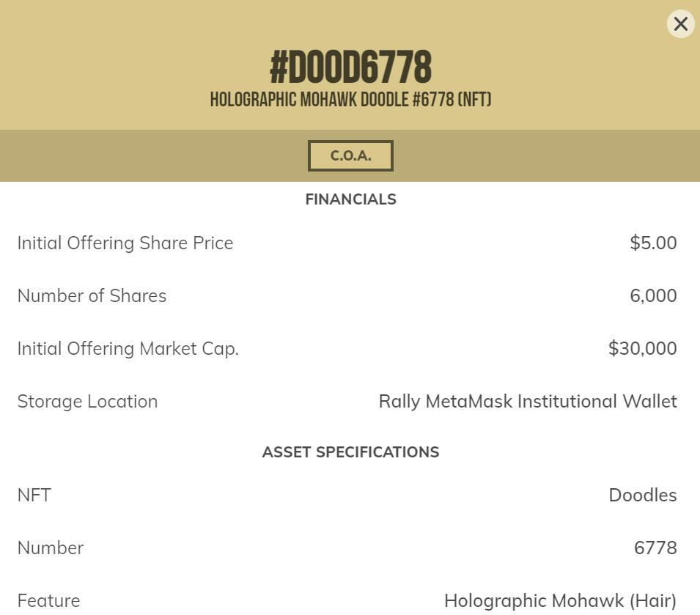Select the Doodles collection value
This screenshot has width=700, height=615.
(x=642, y=496)
